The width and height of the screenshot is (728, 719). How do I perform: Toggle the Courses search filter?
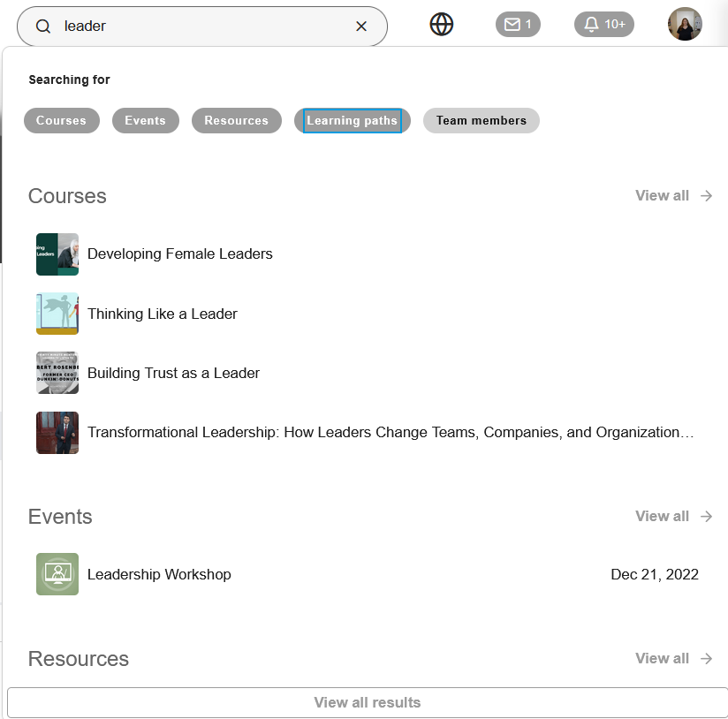[61, 120]
